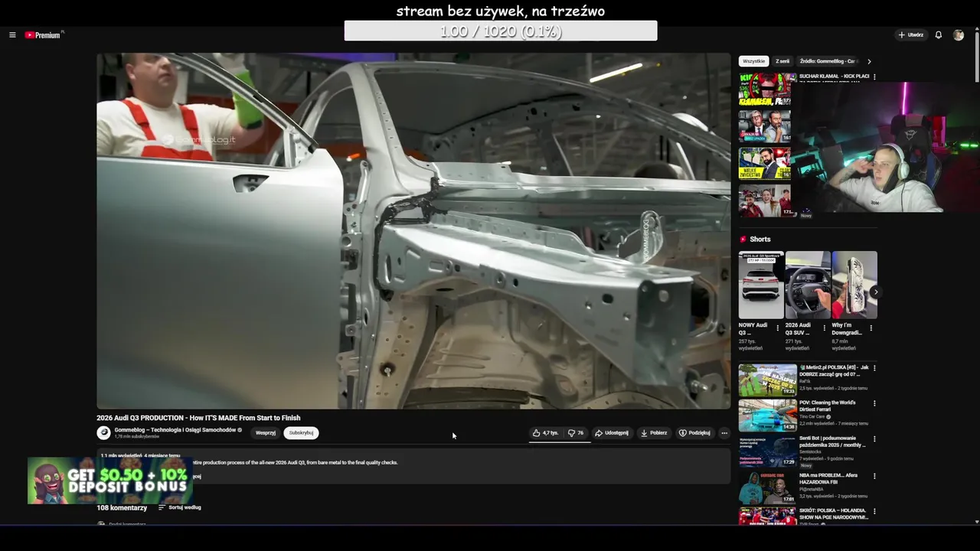Open the notifications bell
The width and height of the screenshot is (980, 551).
[x=939, y=35]
